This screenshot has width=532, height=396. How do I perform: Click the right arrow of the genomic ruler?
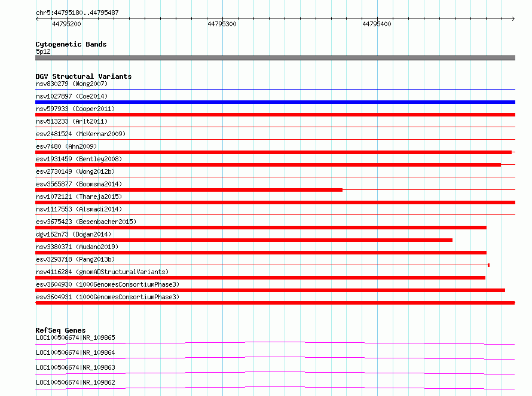(513, 19)
